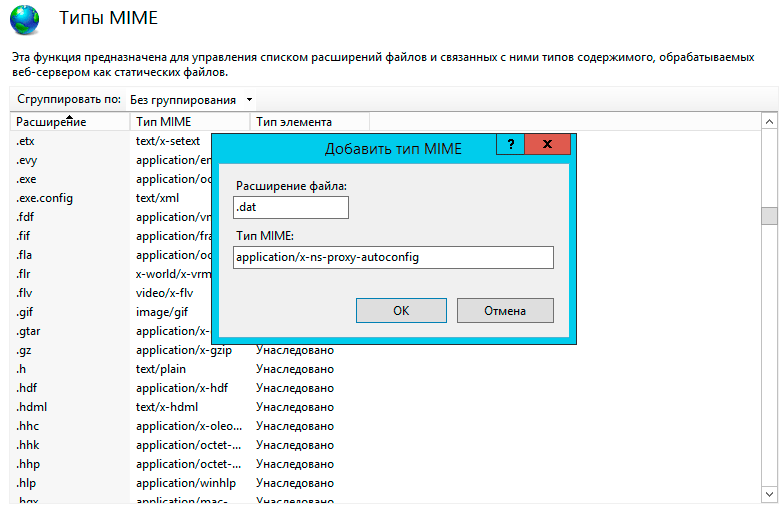Image resolution: width=782 pixels, height=507 pixels.
Task: Click the Сгруппировать по label
Action: [x=69, y=99]
